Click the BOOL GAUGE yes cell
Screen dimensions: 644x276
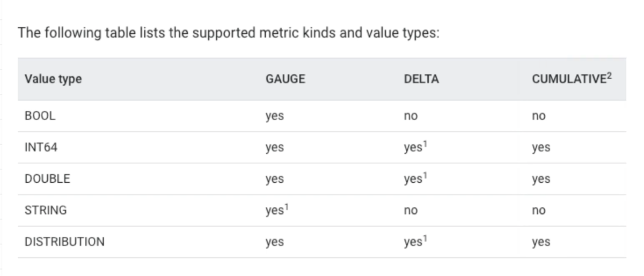[274, 116]
